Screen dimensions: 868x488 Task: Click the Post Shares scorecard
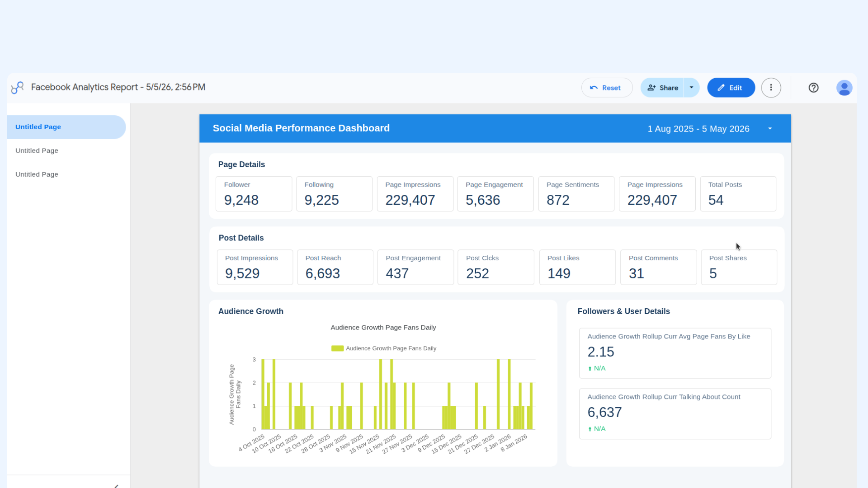tap(739, 267)
